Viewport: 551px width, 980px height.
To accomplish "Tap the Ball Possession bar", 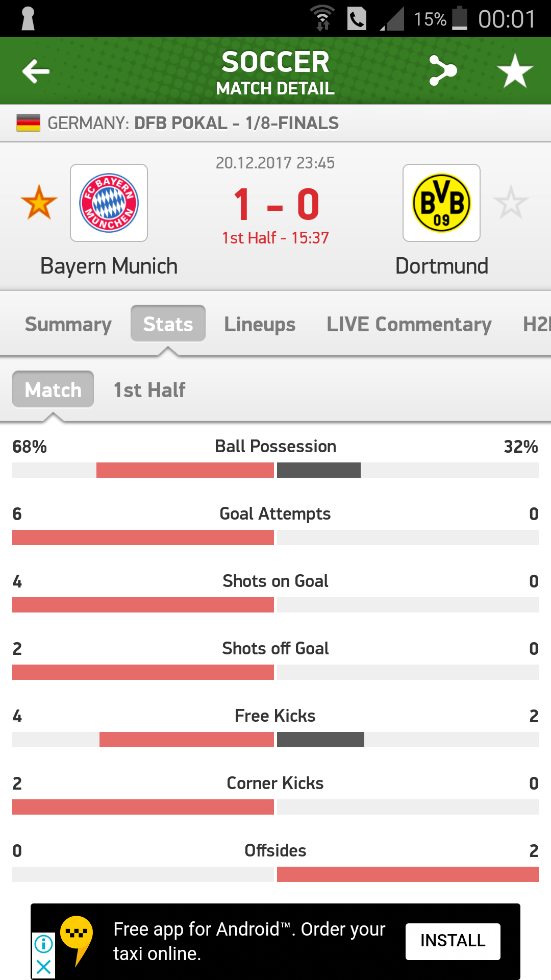I will coord(275,470).
